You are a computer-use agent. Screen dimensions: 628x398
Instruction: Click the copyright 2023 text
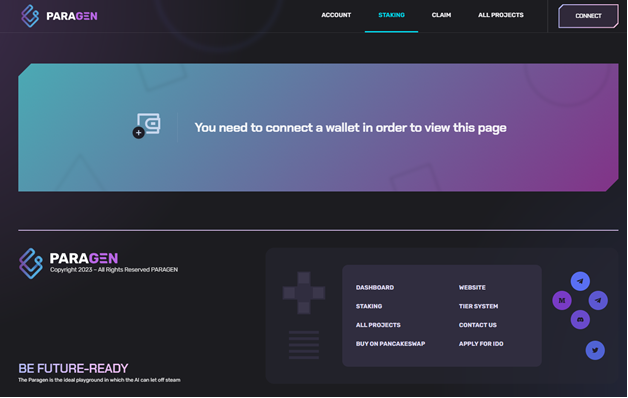114,270
